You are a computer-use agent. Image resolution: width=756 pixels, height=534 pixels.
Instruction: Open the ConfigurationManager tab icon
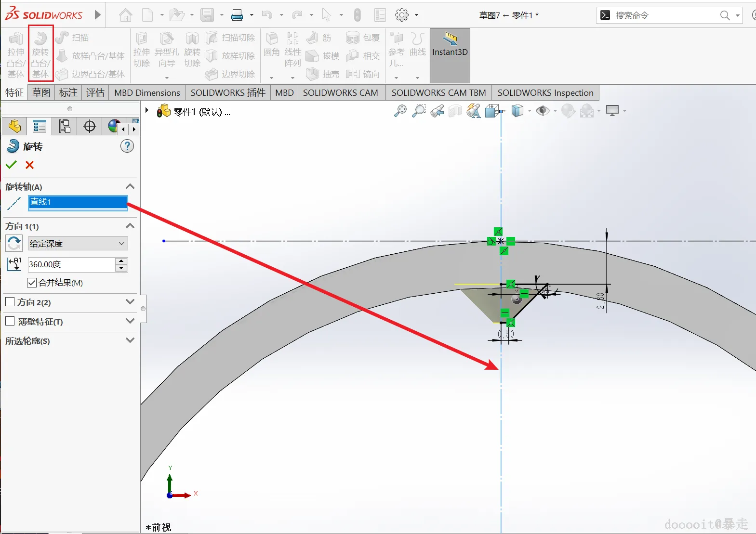[x=65, y=127]
